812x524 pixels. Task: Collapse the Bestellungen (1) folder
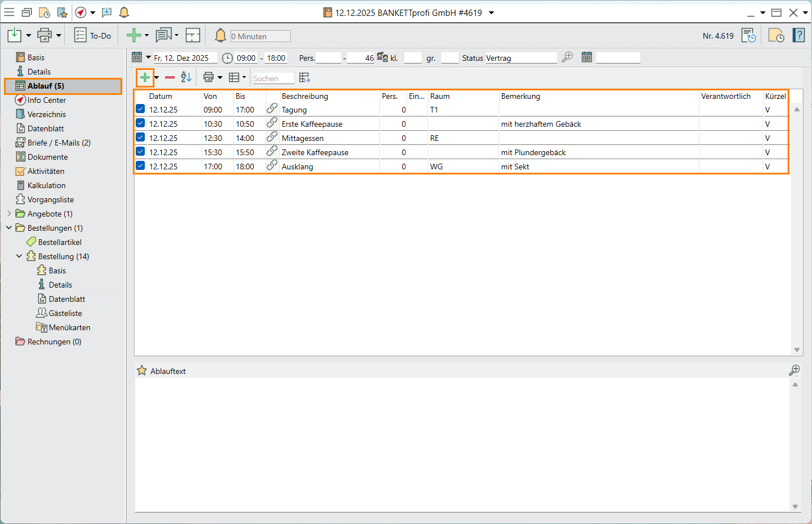(9, 228)
